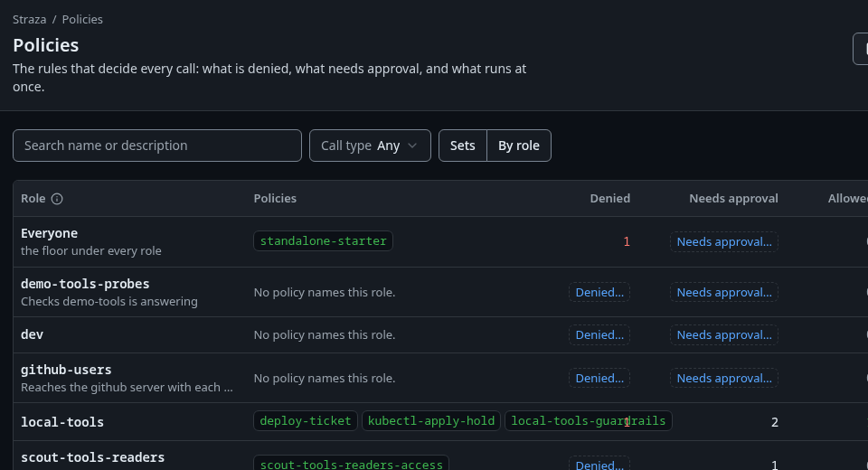Open the scout-tools-readers-access policy tag
The height and width of the screenshot is (470, 868).
[351, 464]
